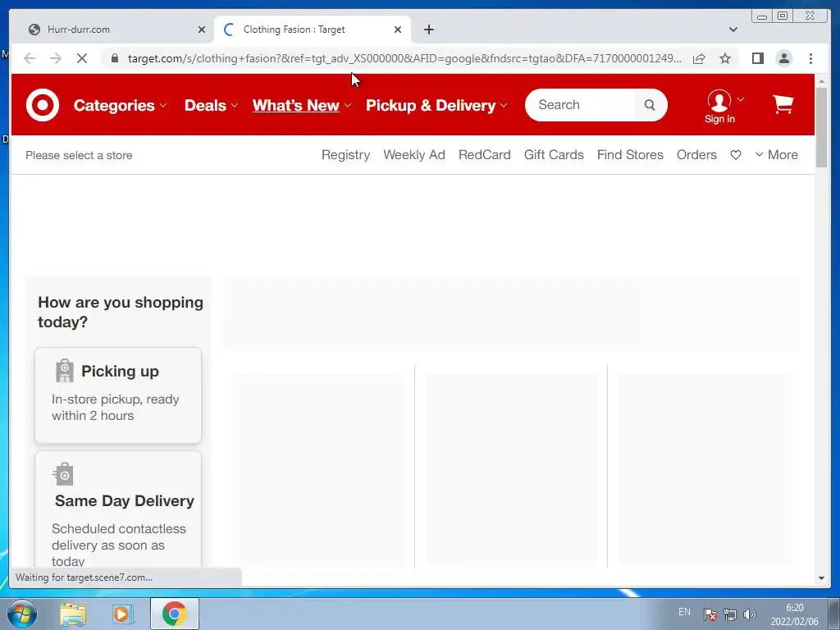Screen dimensions: 840x630
Task: Open Chrome's three-dot menu
Action: [x=810, y=58]
